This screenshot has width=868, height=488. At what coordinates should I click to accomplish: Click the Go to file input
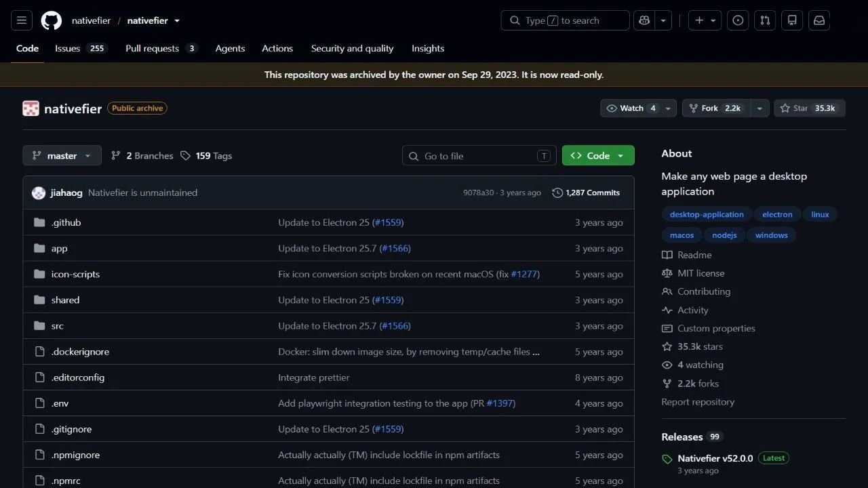point(479,156)
